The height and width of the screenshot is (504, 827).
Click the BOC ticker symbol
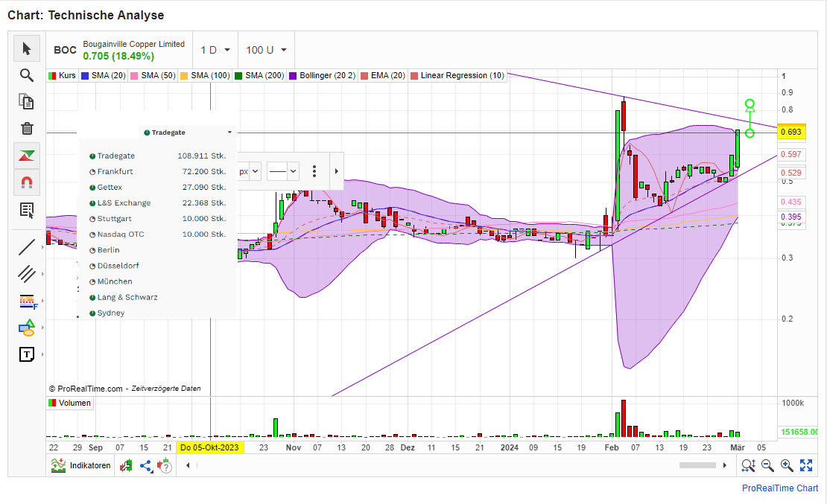[x=65, y=50]
